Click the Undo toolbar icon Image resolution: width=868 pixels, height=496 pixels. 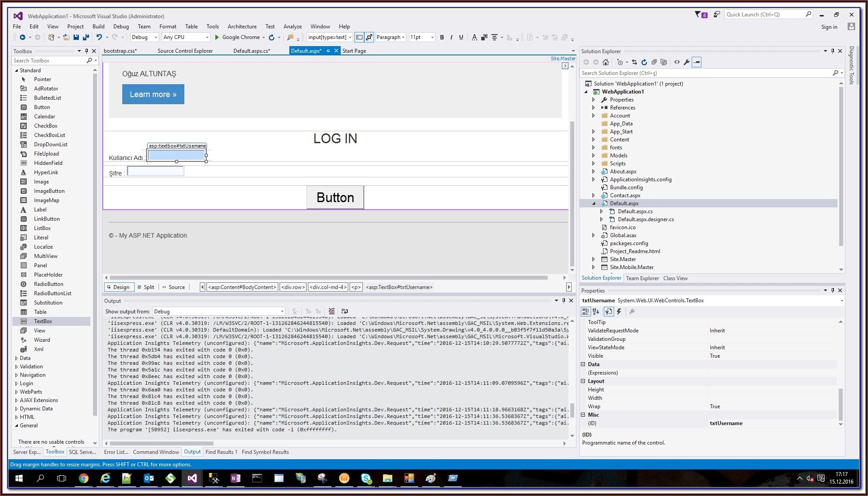(x=99, y=37)
